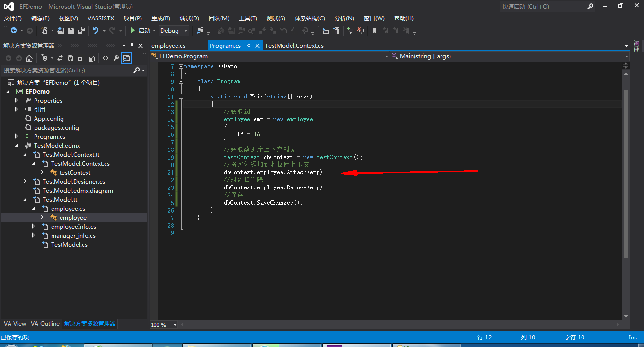Toggle the Solution Explorer auto-hide pin

(132, 46)
